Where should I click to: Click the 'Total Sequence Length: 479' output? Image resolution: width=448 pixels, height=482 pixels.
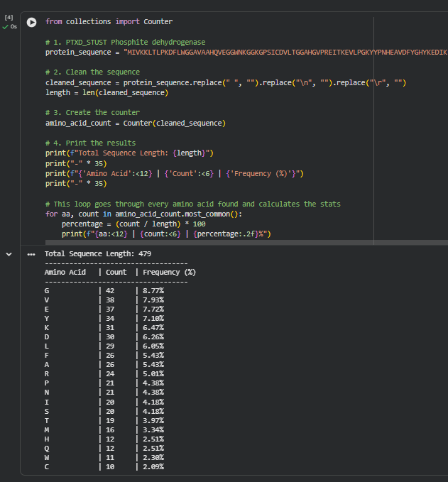(x=98, y=254)
